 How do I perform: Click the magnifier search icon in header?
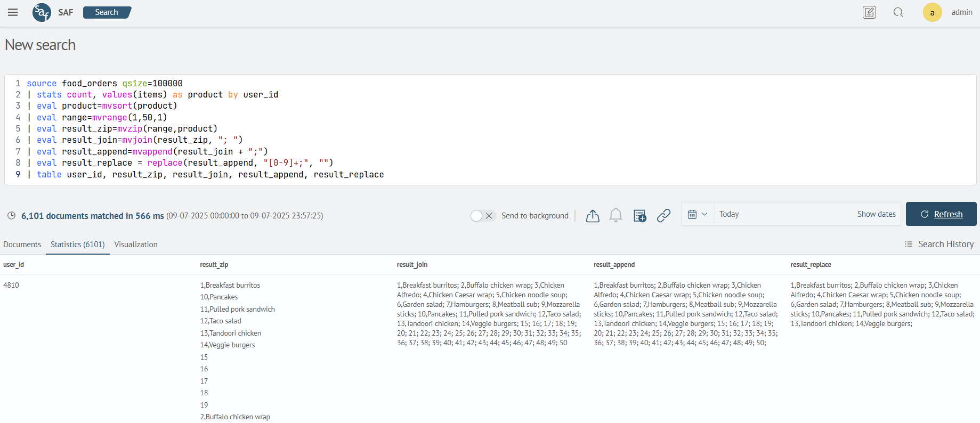[x=898, y=12]
